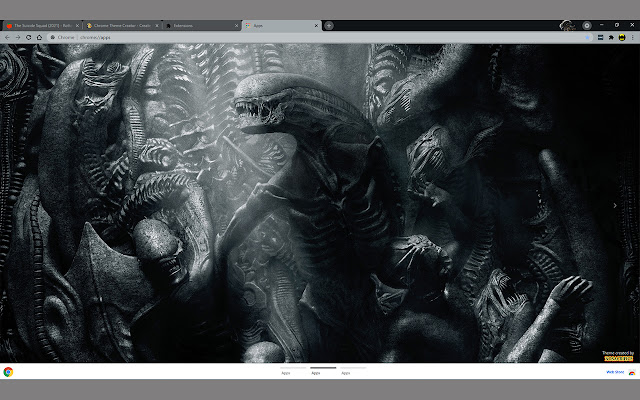Click the circular icon beside minimize
Image resolution: width=640 pixels, height=400 pixels.
[587, 25]
